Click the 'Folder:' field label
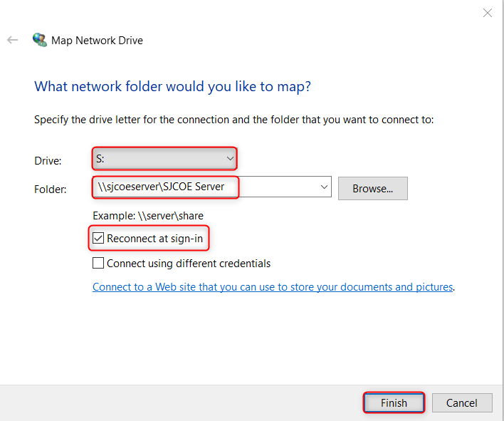 point(51,189)
